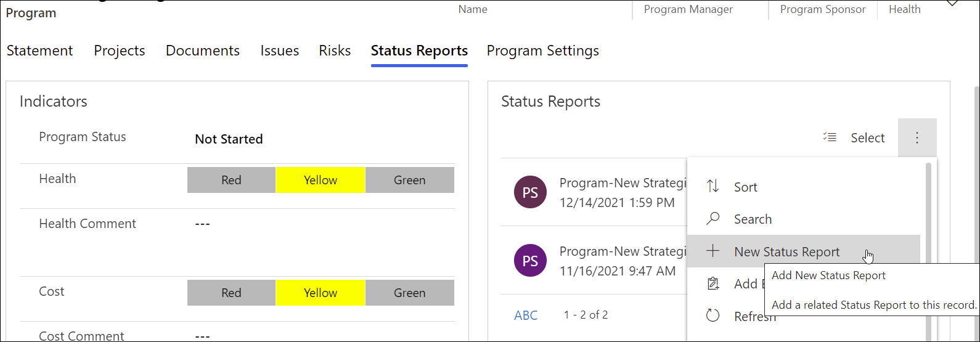Open the 11/16/2021 PS avatar report

(530, 261)
